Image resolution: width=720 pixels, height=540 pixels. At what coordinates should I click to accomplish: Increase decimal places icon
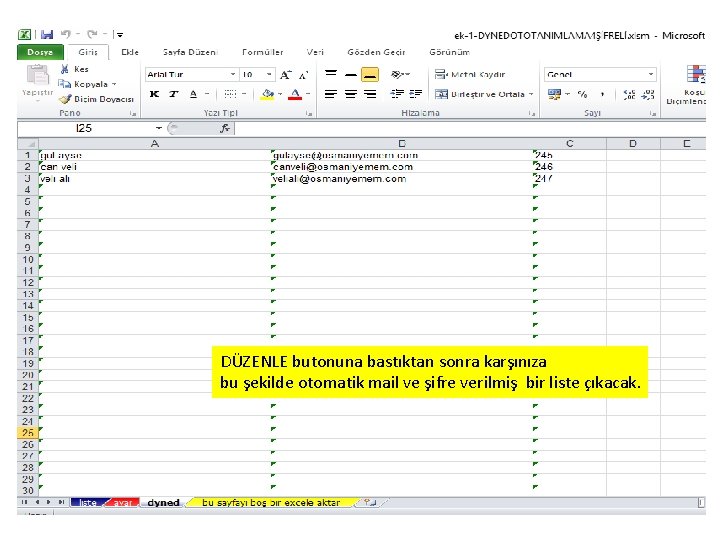pyautogui.click(x=630, y=95)
